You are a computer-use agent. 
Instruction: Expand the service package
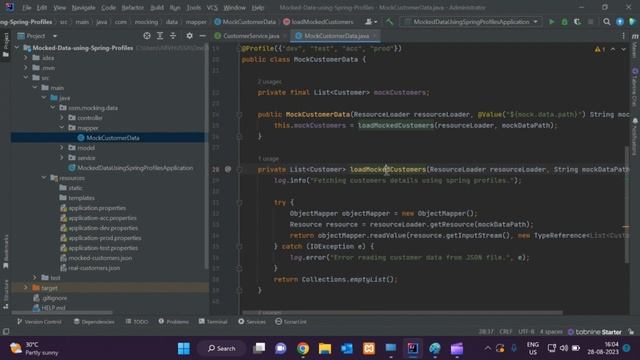click(62, 158)
